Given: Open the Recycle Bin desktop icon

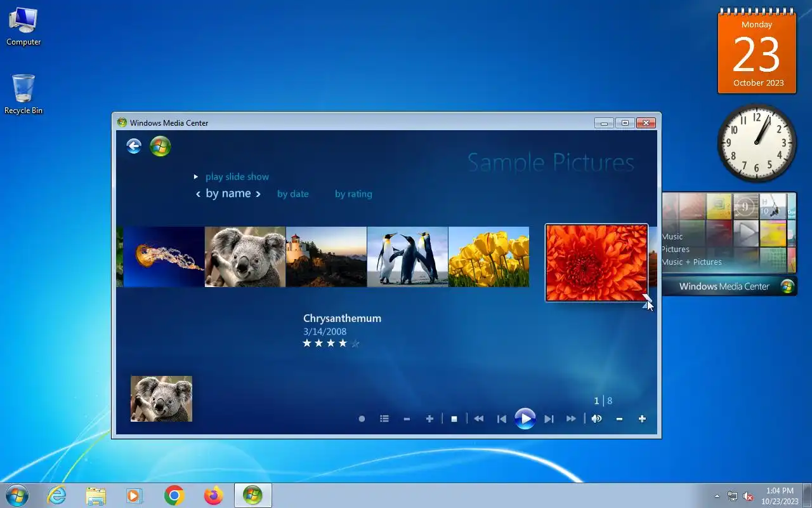Looking at the screenshot, I should [x=23, y=95].
